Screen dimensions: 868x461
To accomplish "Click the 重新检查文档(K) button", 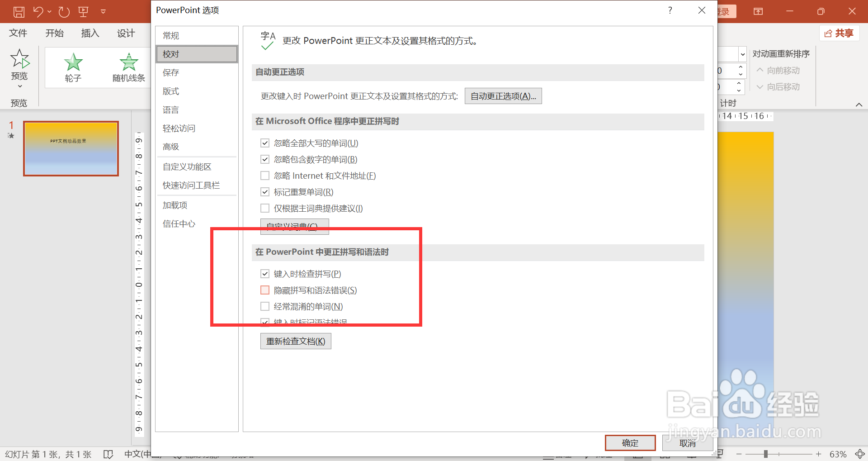I will tap(296, 341).
